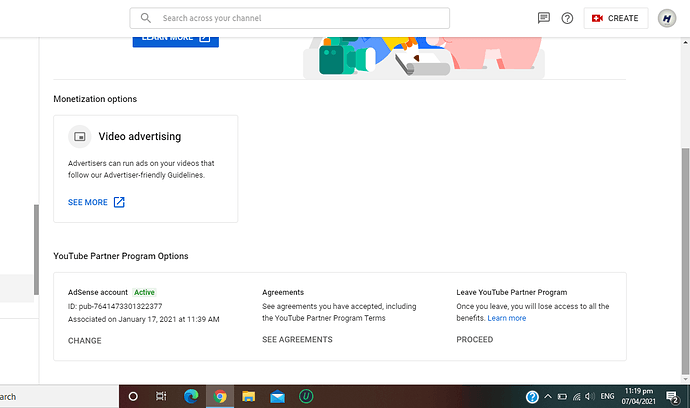The width and height of the screenshot is (690, 408).
Task: Click the volume speaker icon in tray
Action: (x=590, y=397)
